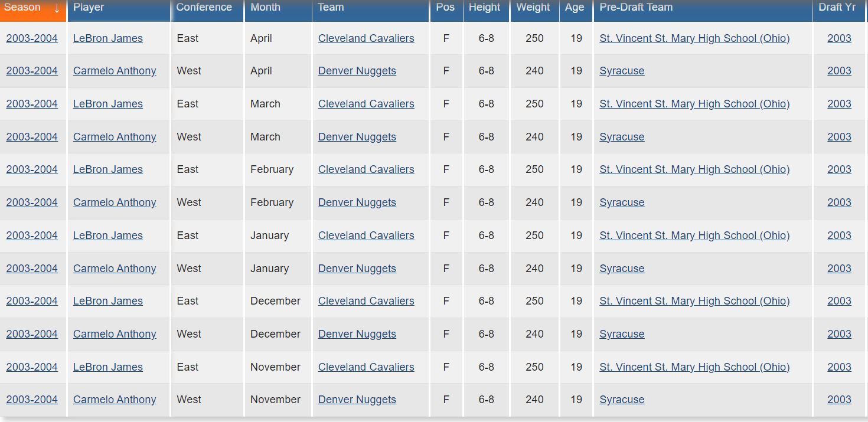Open Carmelo Anthony link in November row
The height and width of the screenshot is (422, 868).
pos(115,400)
